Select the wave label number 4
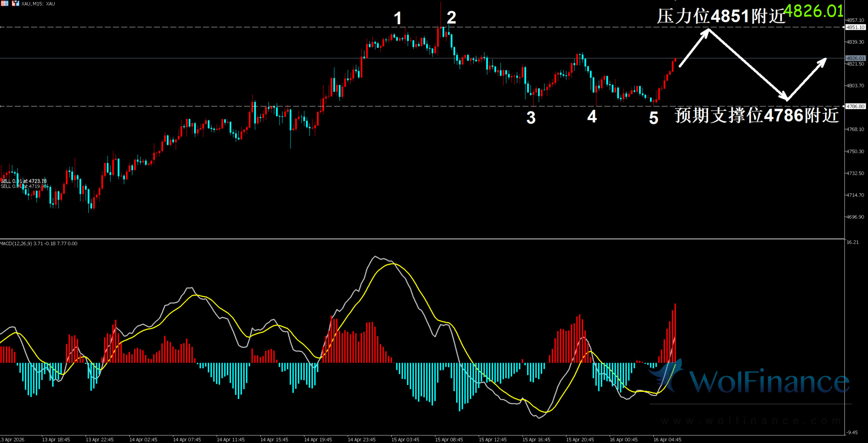Screen dimensions: 868x443 pos(592,117)
